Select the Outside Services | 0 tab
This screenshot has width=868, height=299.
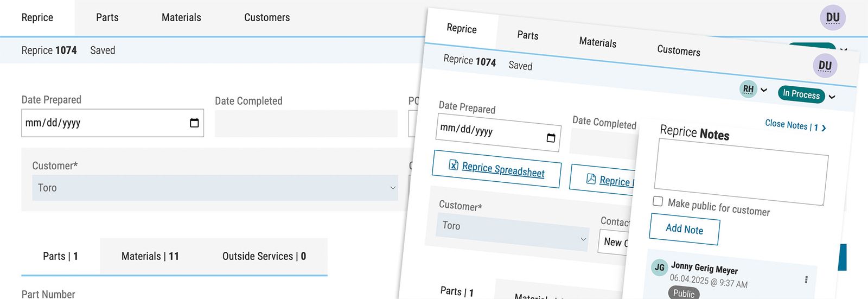[x=264, y=256]
